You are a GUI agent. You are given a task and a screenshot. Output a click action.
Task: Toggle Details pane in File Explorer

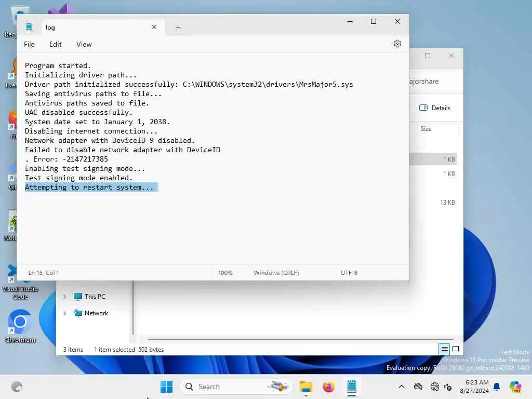tap(435, 108)
